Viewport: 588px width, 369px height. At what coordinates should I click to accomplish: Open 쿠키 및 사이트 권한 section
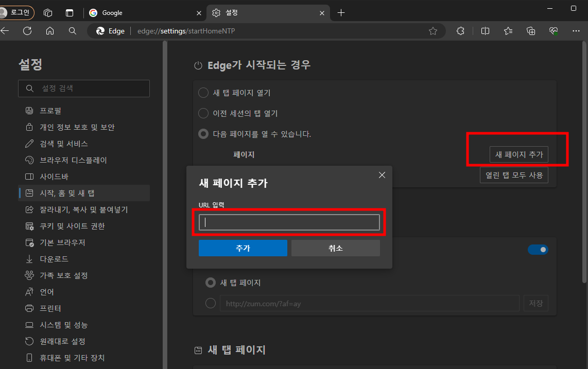pos(84,226)
